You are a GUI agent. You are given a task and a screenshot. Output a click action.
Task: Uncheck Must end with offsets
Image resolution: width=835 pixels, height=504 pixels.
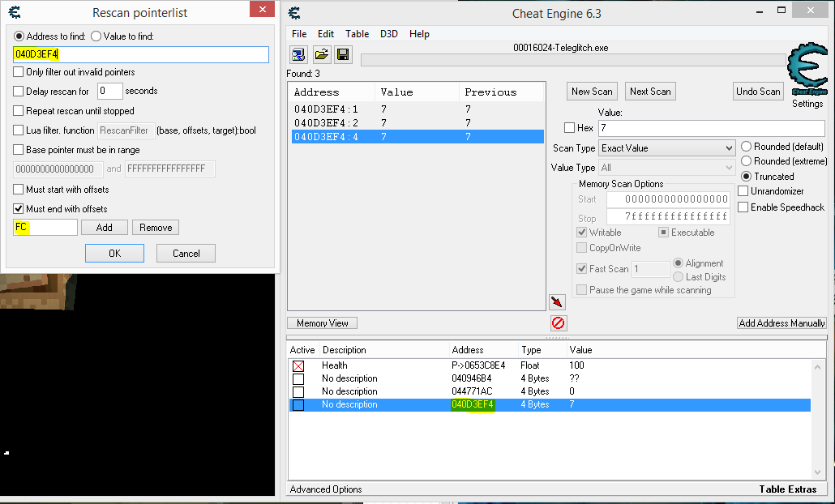(19, 209)
